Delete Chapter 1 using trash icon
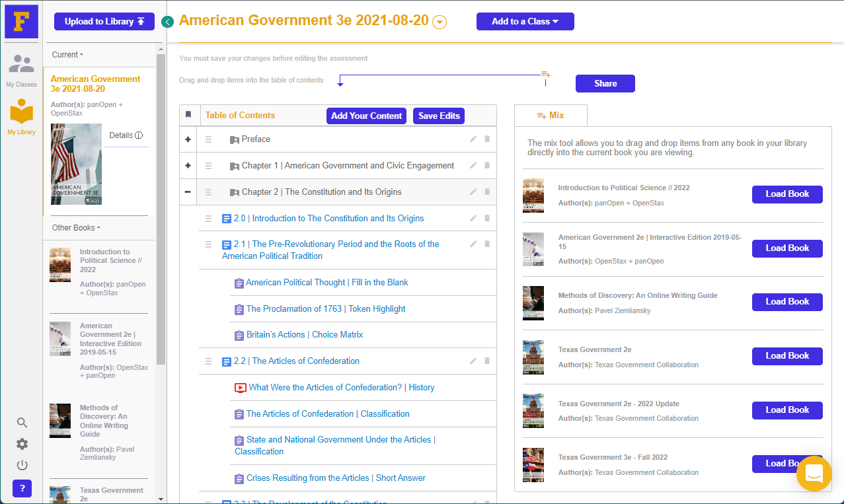The image size is (844, 504). tap(487, 166)
